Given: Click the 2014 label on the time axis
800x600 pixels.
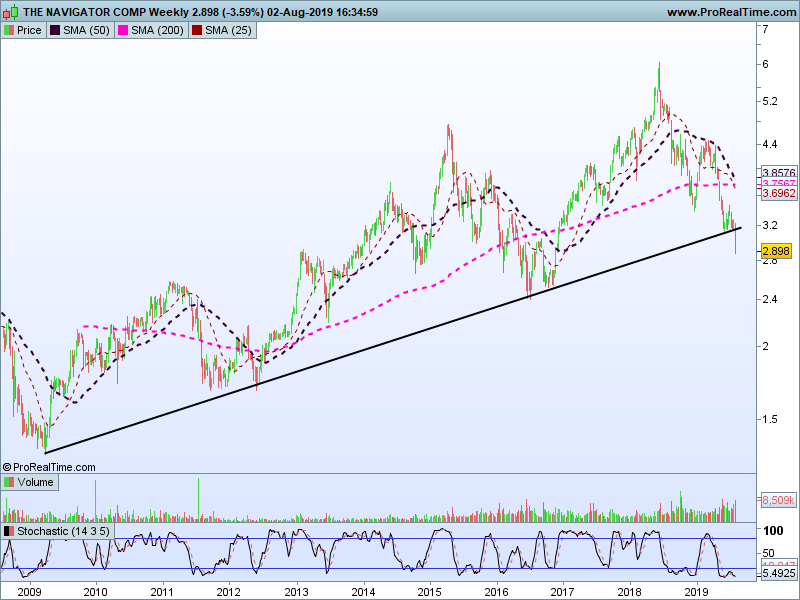Looking at the screenshot, I should [x=363, y=592].
